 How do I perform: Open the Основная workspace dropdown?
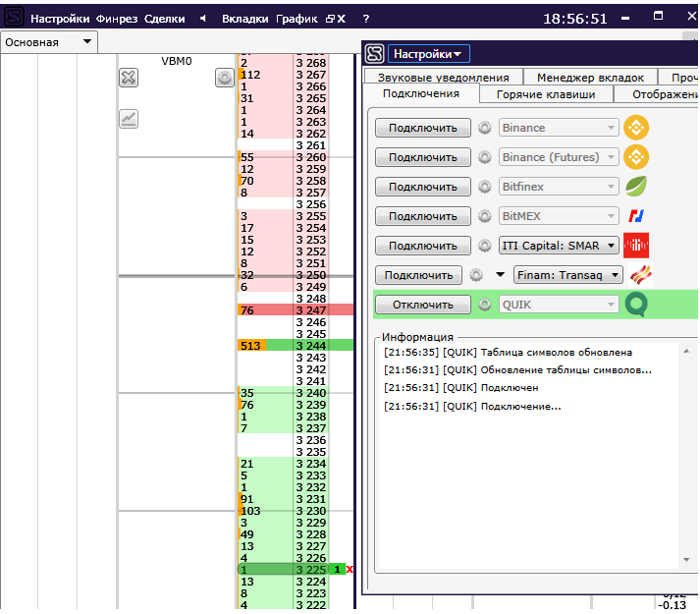49,42
